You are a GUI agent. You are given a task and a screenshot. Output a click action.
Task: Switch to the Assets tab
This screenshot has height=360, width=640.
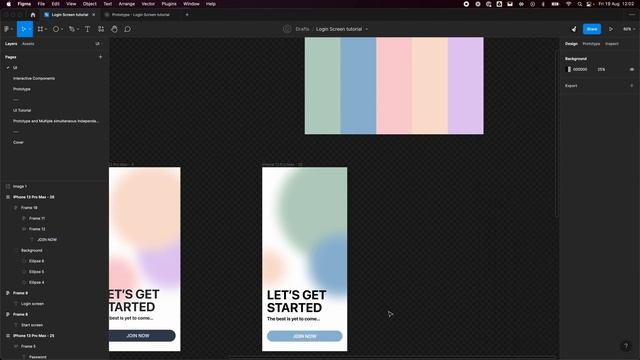pos(28,44)
